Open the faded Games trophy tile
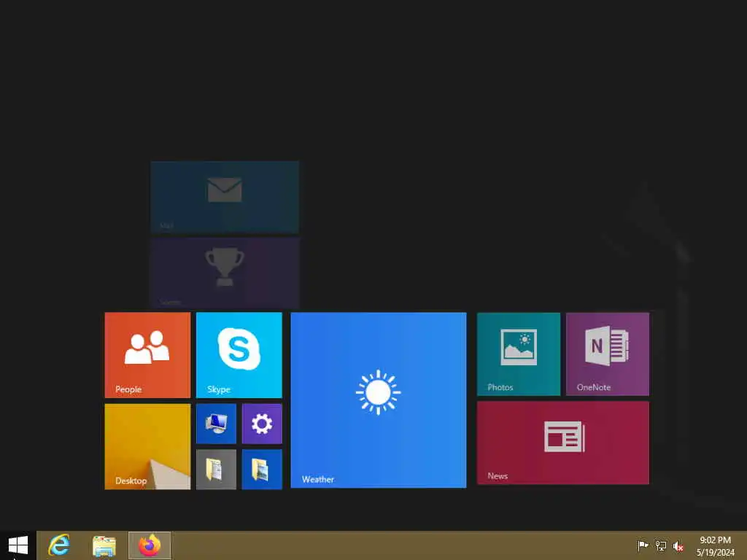The width and height of the screenshot is (747, 560). (225, 273)
